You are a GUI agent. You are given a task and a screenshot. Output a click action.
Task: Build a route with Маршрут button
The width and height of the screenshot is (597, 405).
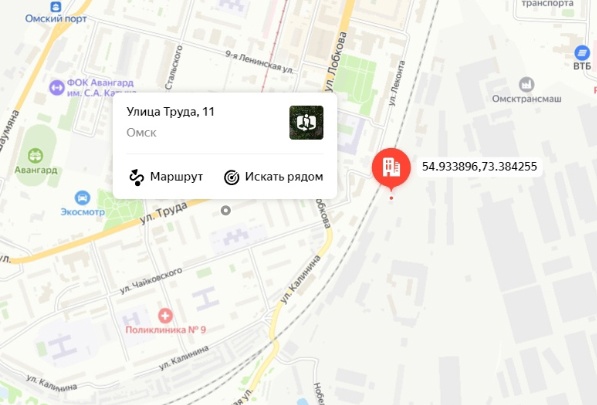pos(166,177)
